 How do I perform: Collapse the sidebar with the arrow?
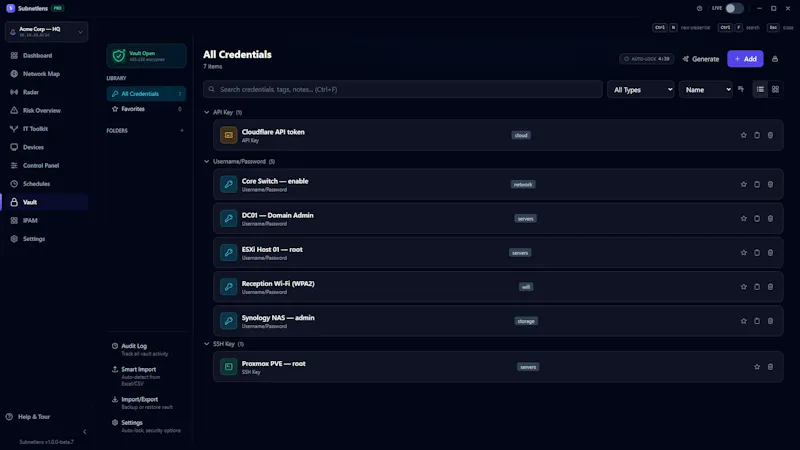click(85, 432)
